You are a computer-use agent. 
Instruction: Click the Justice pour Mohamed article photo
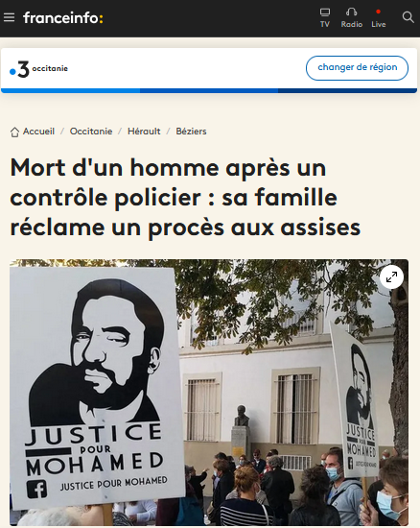point(209,393)
